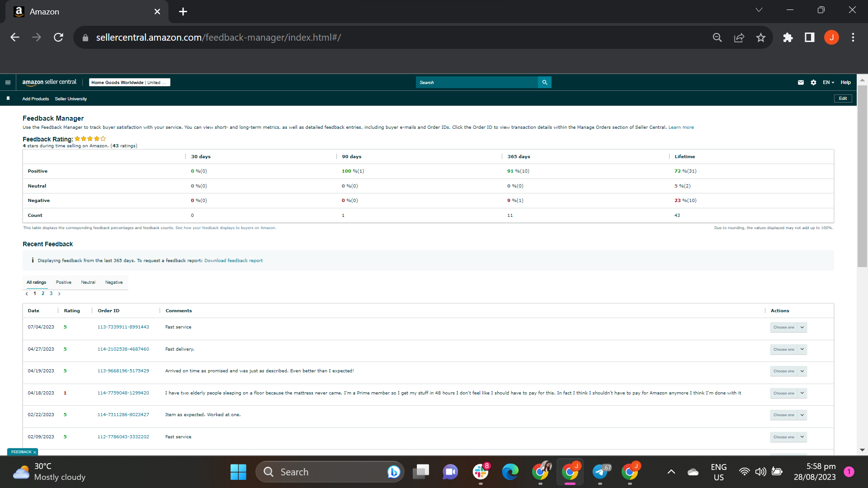This screenshot has height=488, width=868.
Task: Open order 112-7786043-3332202
Action: click(x=123, y=437)
